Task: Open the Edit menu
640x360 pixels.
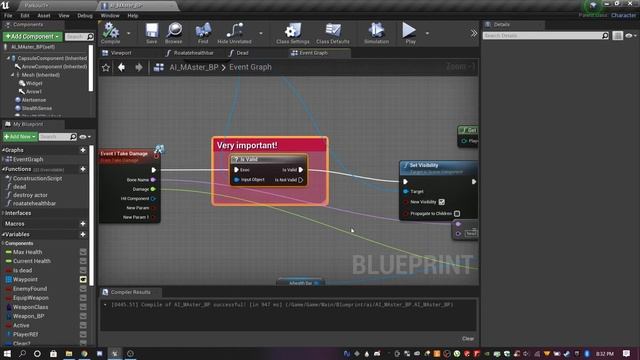Action: [25, 16]
